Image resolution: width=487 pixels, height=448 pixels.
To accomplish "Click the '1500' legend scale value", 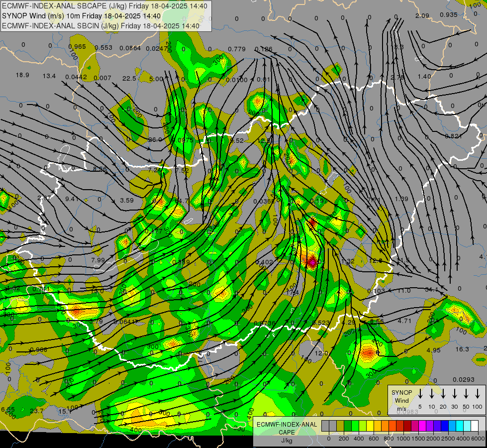I will point(418,439).
